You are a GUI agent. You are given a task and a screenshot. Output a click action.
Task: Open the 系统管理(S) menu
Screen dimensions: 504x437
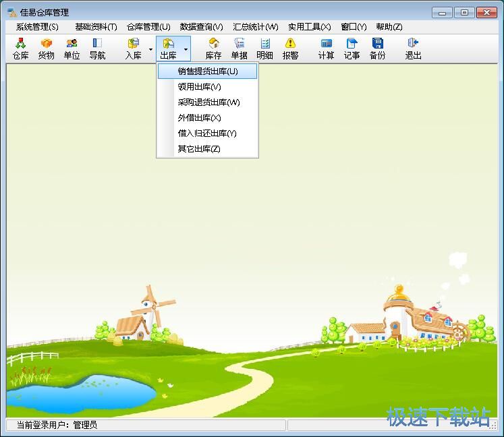pos(37,27)
